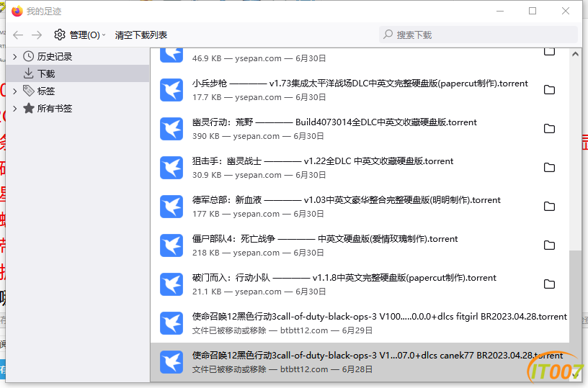
Task: Click the 46.9 KB — ysepan.com detail line
Action: 259,58
